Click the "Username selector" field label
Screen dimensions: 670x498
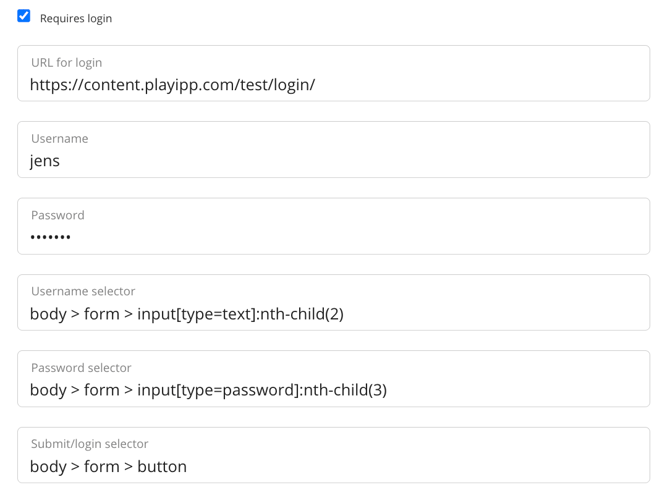[83, 291]
